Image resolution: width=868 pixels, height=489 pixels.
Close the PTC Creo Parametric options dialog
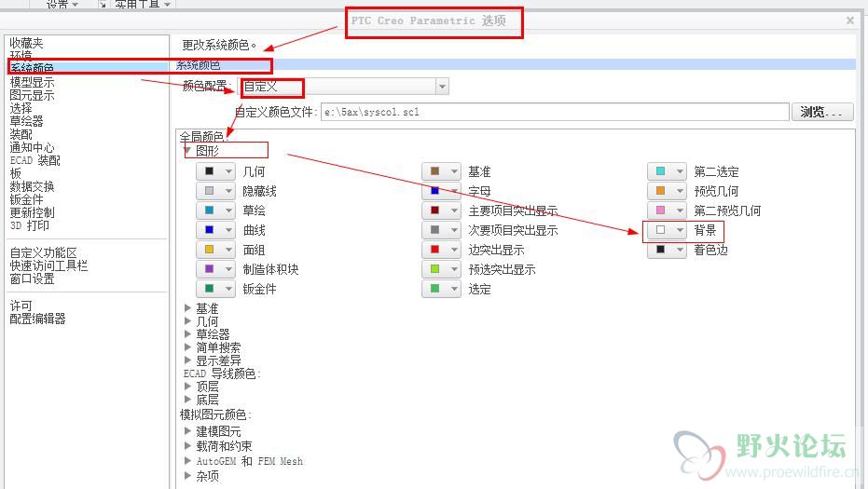click(850, 20)
